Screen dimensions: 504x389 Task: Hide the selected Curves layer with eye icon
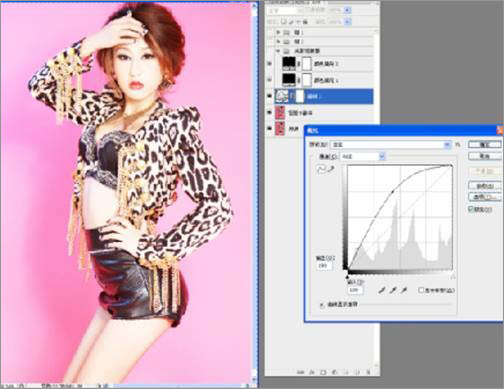269,96
